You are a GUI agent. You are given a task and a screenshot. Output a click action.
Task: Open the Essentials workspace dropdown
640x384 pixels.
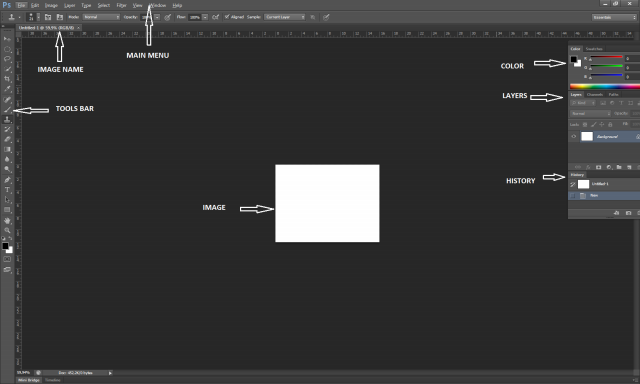coord(614,17)
